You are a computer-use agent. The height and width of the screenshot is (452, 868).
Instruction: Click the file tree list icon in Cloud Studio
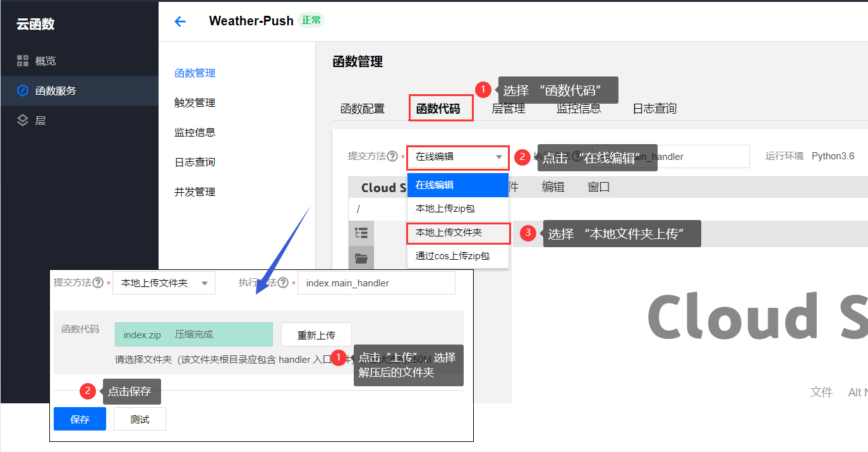click(x=361, y=233)
